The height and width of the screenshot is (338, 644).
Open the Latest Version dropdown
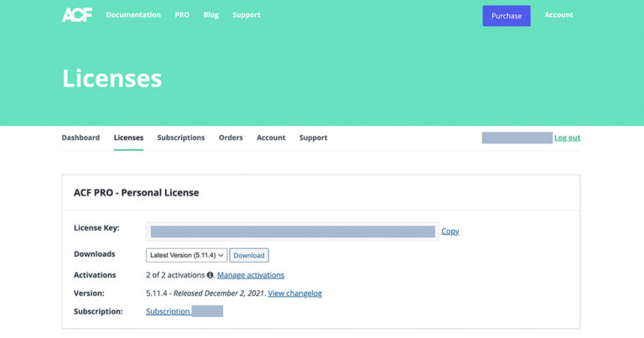(x=186, y=255)
